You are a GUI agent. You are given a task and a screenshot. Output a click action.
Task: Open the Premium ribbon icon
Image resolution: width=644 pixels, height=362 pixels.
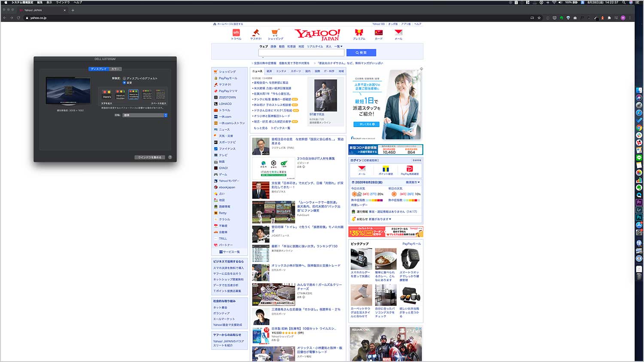[x=359, y=33]
